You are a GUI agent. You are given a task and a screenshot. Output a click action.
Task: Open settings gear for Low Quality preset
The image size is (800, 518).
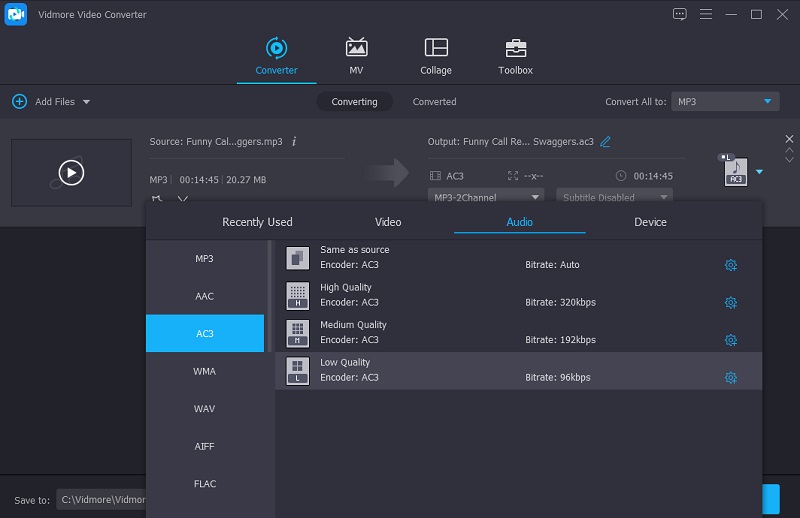[x=731, y=378]
